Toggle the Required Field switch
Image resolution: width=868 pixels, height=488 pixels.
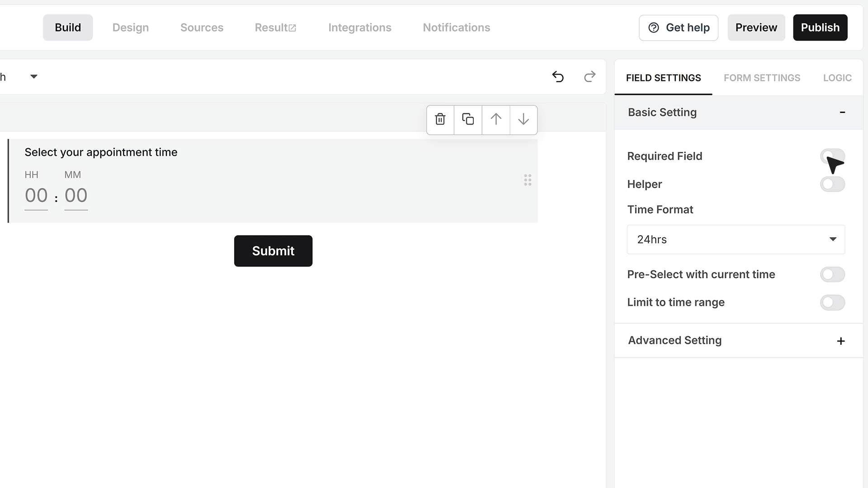pos(832,156)
